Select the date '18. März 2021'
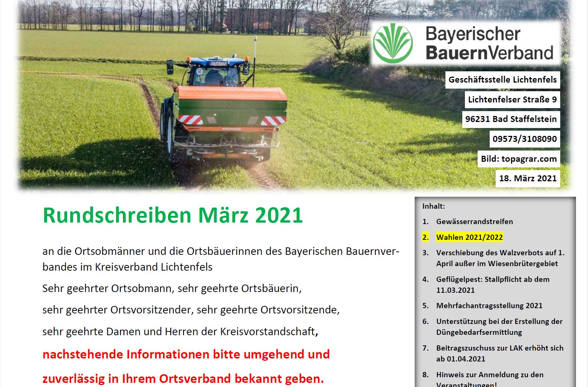The height and width of the screenshot is (387, 588). [528, 178]
